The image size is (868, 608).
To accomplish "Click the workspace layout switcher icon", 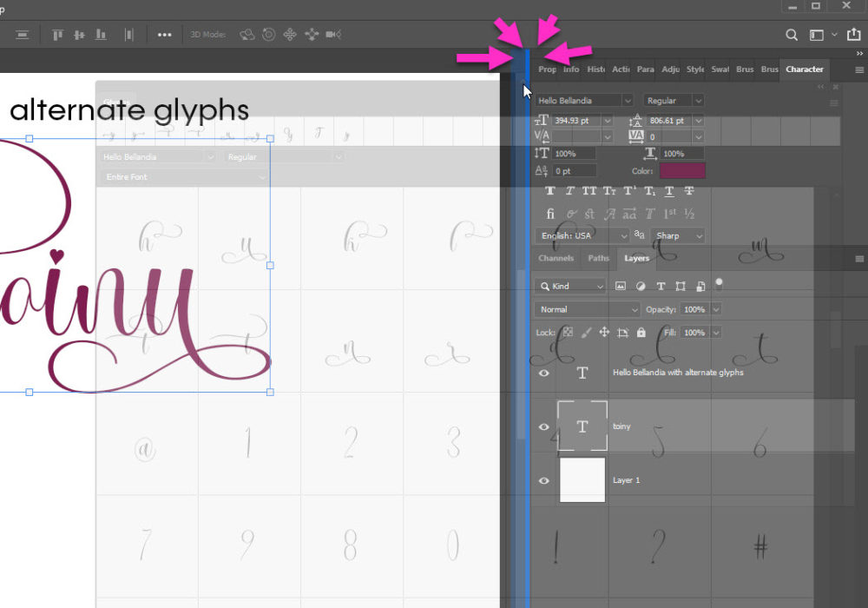I will (x=817, y=35).
